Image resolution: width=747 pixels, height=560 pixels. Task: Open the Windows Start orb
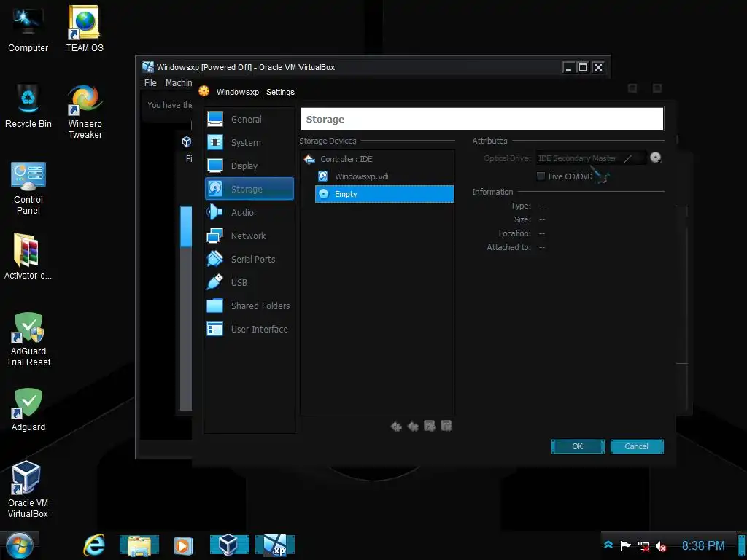point(20,545)
